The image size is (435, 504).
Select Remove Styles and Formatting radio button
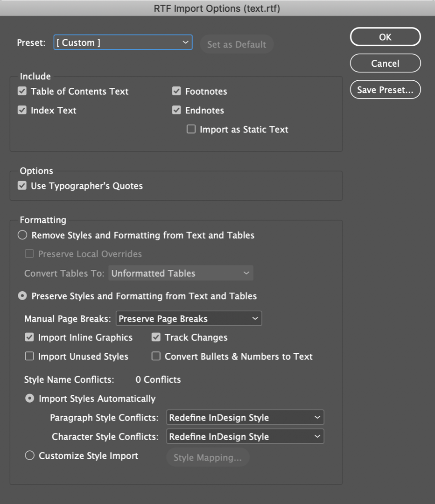pos(22,235)
